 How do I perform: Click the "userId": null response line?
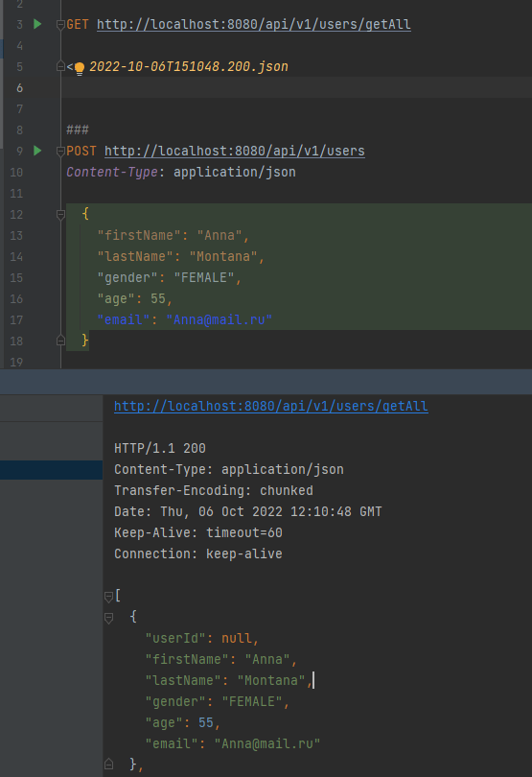click(x=201, y=638)
